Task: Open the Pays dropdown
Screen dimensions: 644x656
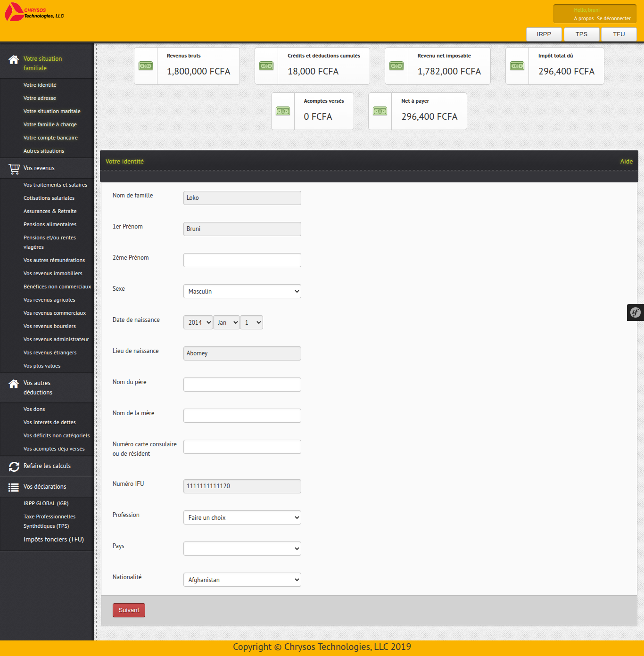Action: pyautogui.click(x=242, y=549)
